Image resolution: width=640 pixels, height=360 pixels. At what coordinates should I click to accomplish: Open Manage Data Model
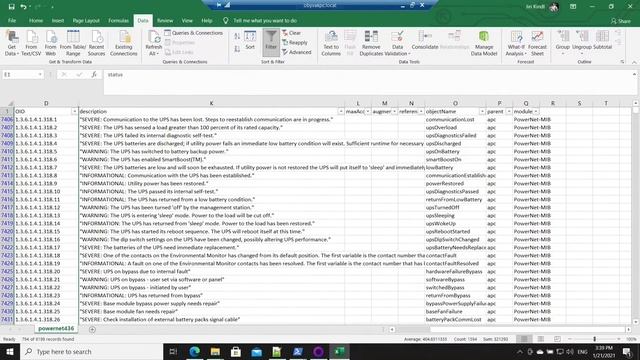tap(484, 42)
